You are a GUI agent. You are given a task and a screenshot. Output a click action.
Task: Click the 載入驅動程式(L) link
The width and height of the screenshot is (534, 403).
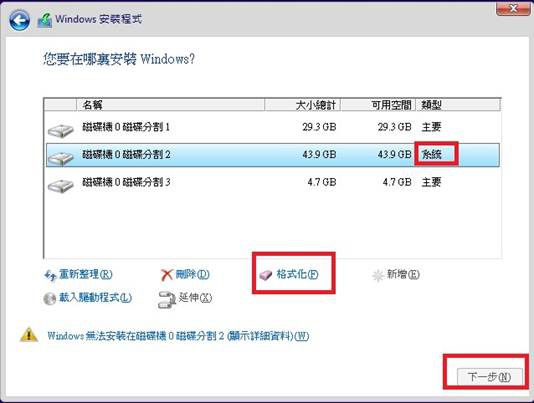coord(95,297)
